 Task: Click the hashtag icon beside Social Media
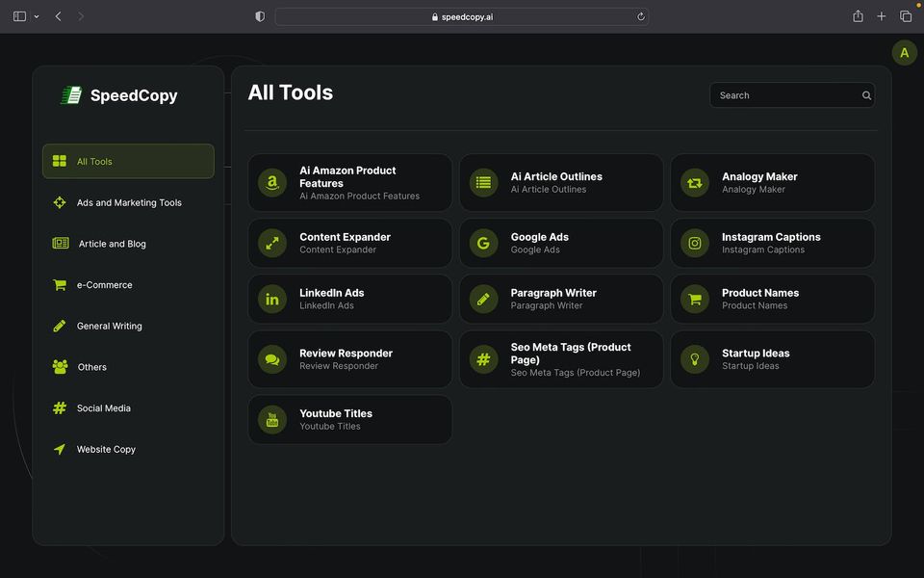(60, 408)
